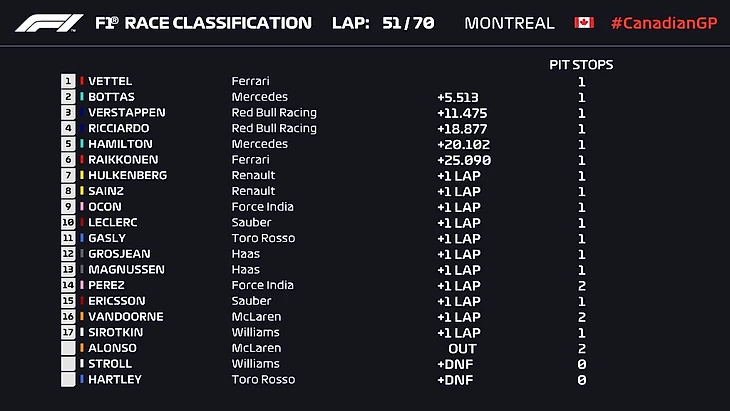Click position box number 10 beside Leclerc
The width and height of the screenshot is (730, 411).
pyautogui.click(x=68, y=222)
